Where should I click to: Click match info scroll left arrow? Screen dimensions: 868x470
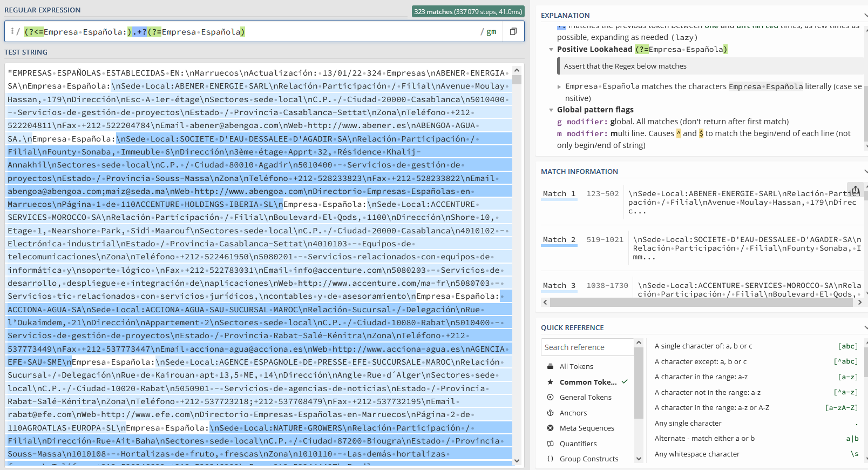[x=545, y=303]
